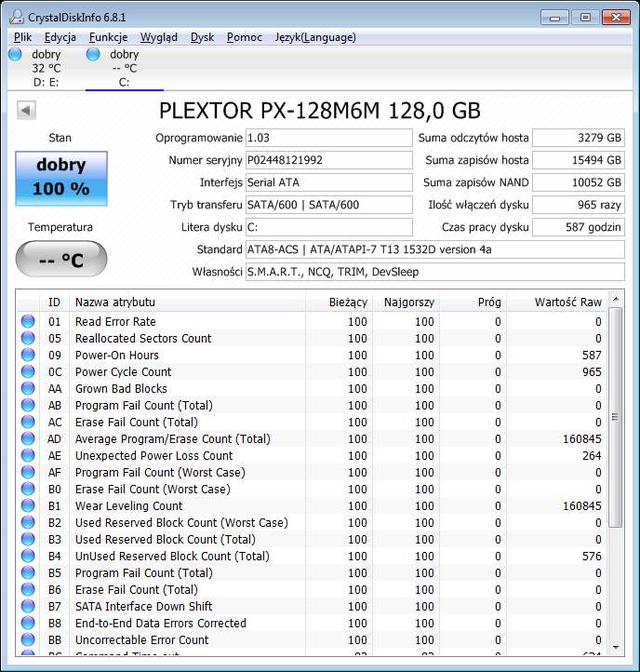Click status orb of Unexpected Power Loss Count

click(x=28, y=455)
